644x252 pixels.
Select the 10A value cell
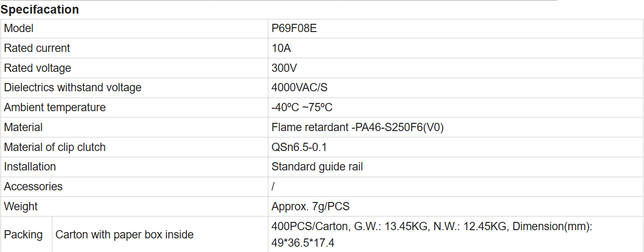(x=281, y=49)
